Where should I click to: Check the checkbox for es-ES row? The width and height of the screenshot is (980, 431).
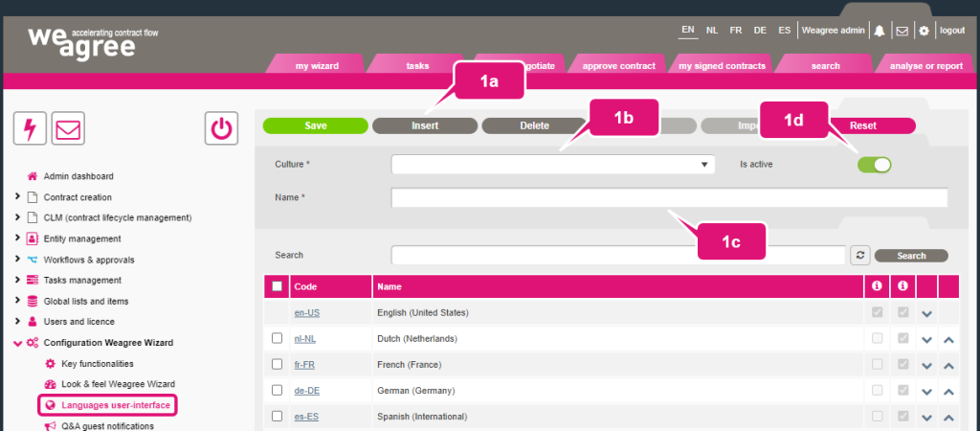(278, 416)
